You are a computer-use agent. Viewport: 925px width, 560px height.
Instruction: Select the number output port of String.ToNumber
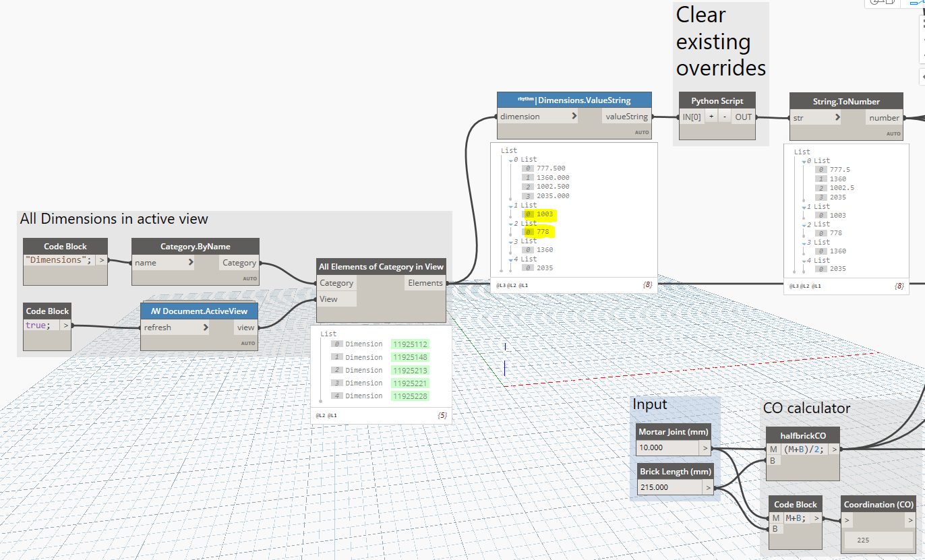(884, 117)
